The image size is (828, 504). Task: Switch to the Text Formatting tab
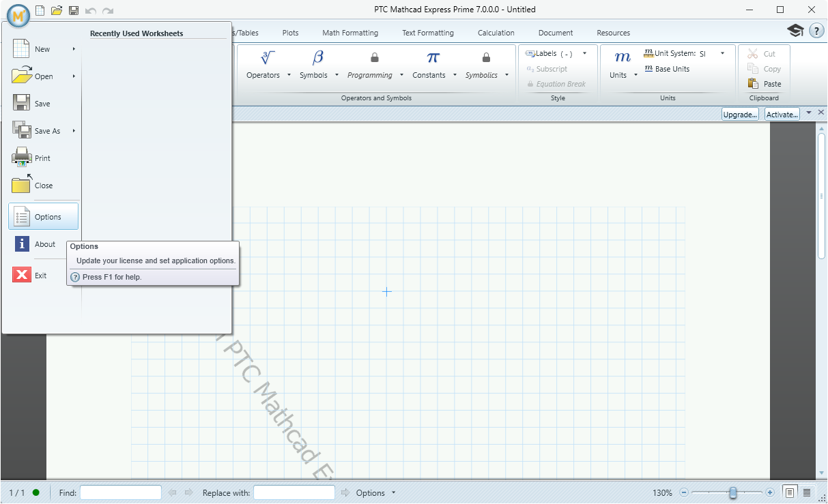[428, 33]
